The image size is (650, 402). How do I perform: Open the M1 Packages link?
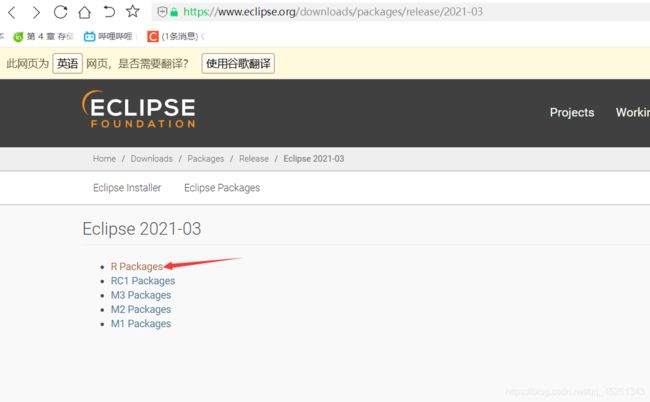[x=141, y=324]
